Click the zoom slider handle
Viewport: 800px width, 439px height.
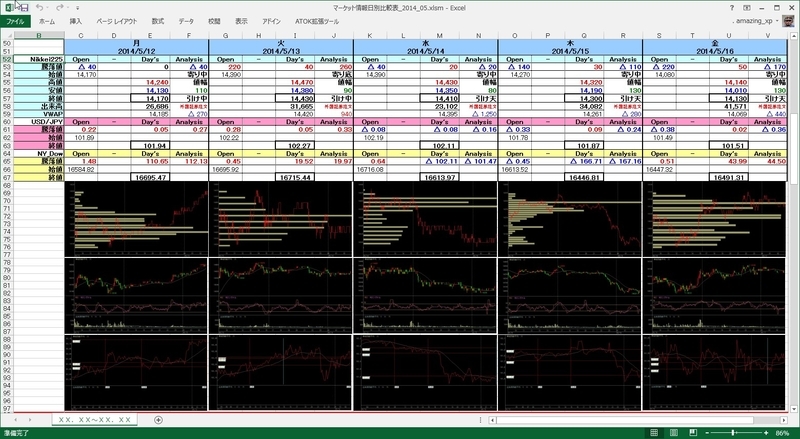click(733, 433)
